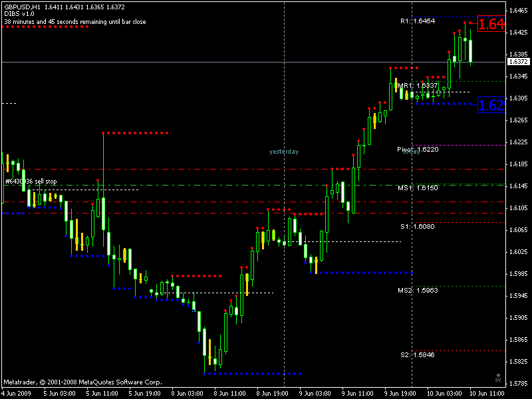Click the S1: 1.6080 support label
Viewport: 532px width, 399px height.
click(x=416, y=227)
